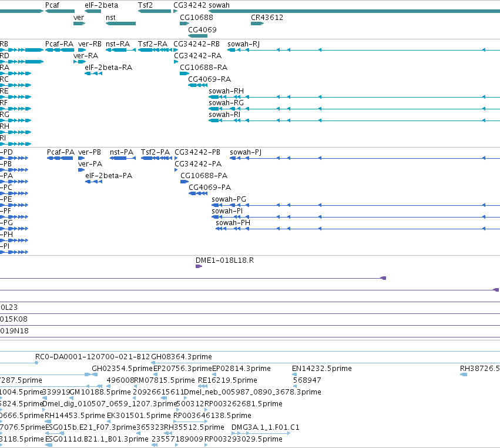Viewport: 500px width, 448px height.
Task: Click the ver-RB transcript arrow
Action: (82, 50)
